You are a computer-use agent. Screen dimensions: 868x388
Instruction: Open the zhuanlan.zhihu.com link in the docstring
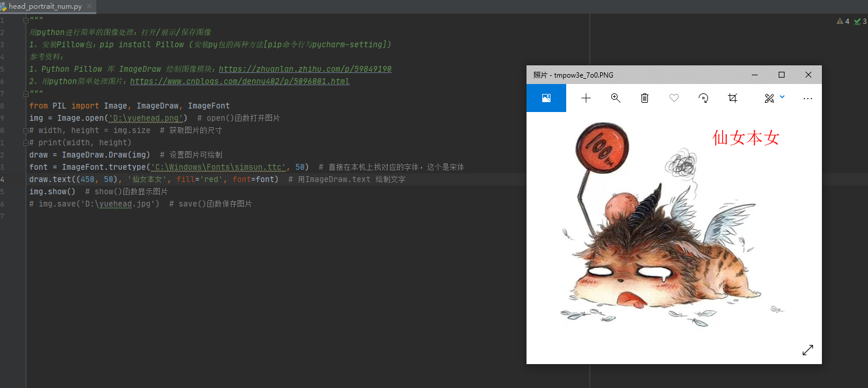pyautogui.click(x=305, y=69)
